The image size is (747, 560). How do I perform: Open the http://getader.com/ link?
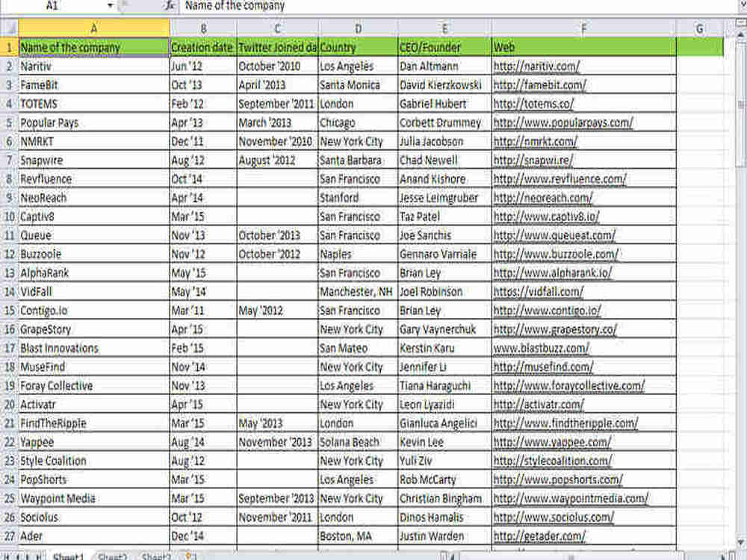click(539, 535)
